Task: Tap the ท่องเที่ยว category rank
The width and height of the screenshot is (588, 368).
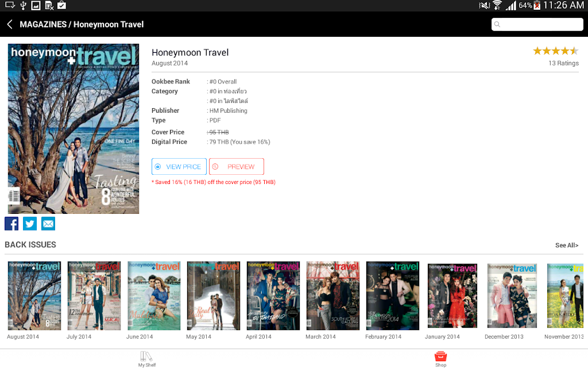Action: coord(228,91)
